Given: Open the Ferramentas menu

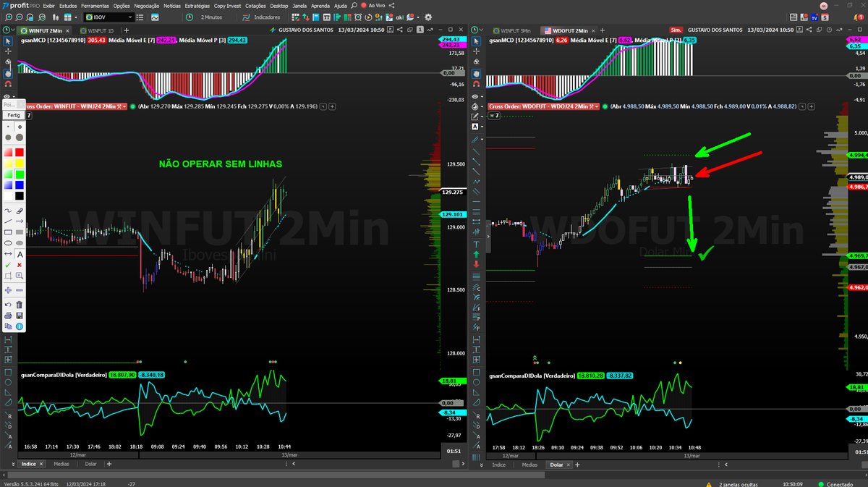Looking at the screenshot, I should click(95, 5).
